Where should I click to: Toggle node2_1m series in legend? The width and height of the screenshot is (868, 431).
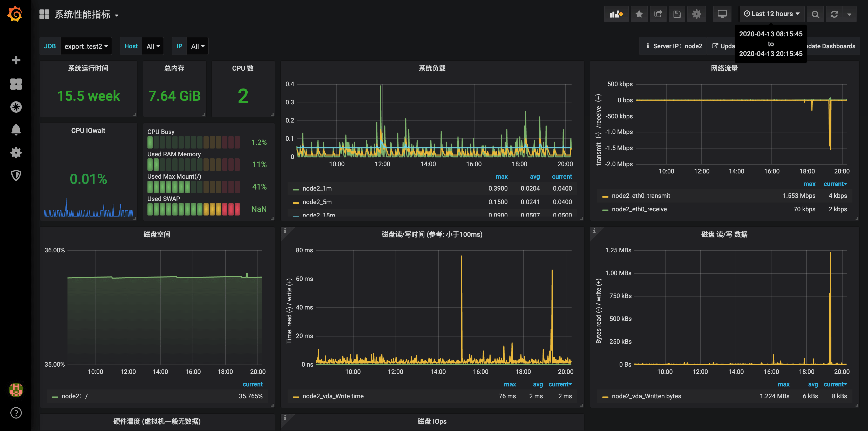click(317, 188)
